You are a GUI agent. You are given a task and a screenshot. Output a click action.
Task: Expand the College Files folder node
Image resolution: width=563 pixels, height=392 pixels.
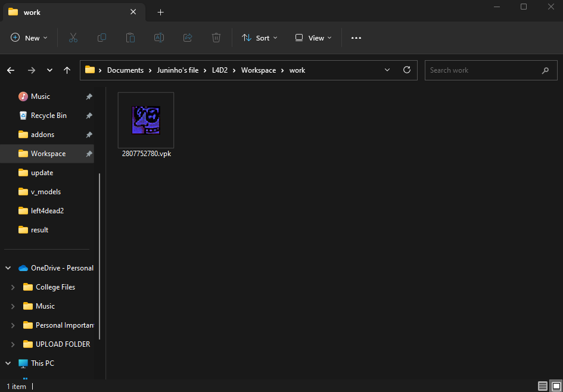tap(13, 287)
